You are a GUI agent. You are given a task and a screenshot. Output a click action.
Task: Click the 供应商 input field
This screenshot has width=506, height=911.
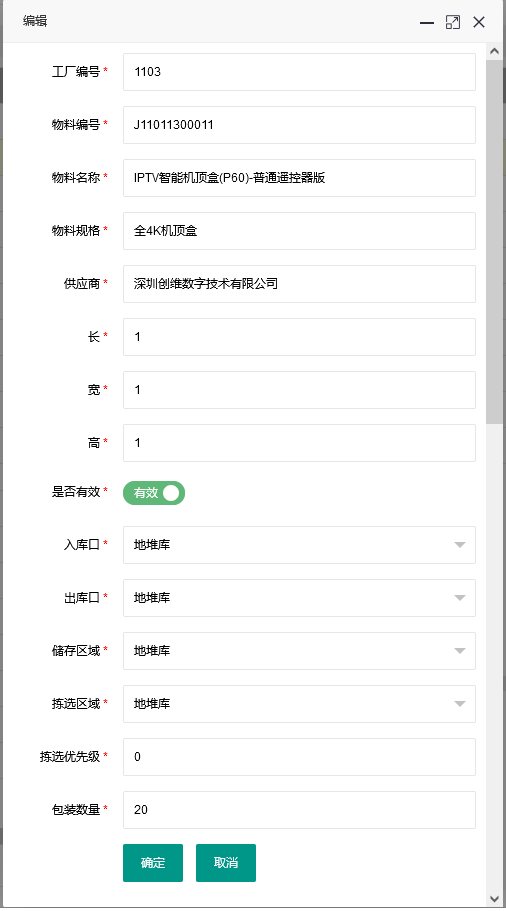(299, 284)
